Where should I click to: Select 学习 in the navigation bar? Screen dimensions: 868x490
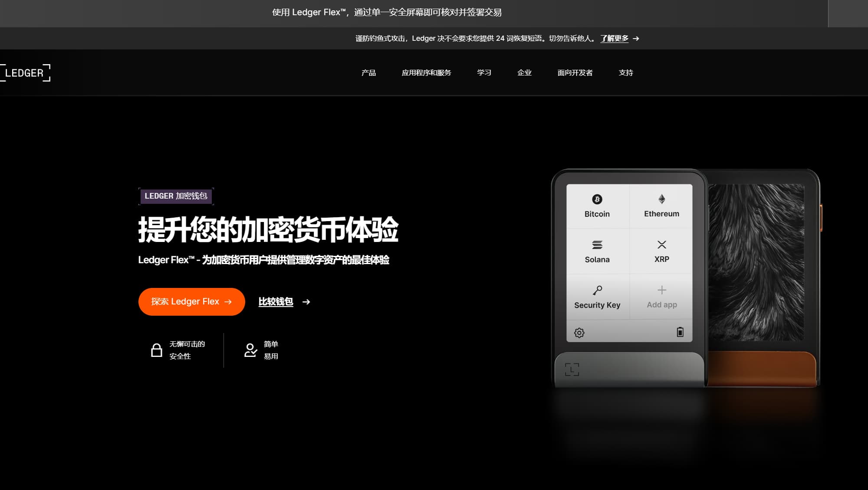tap(483, 73)
